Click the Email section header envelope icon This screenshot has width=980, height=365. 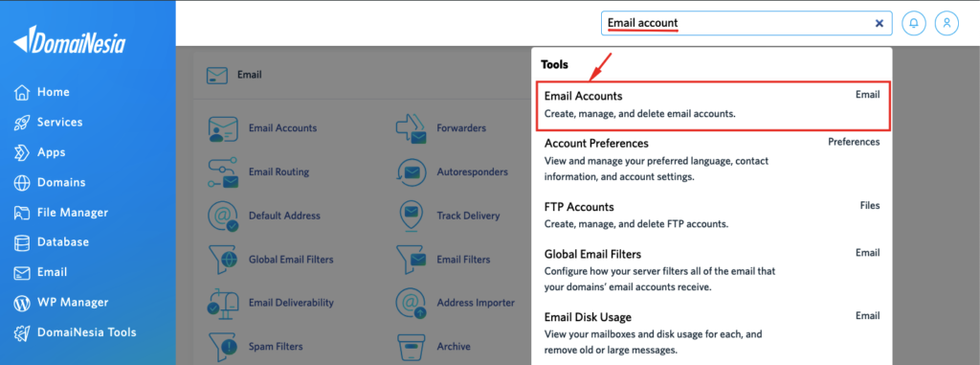(217, 75)
